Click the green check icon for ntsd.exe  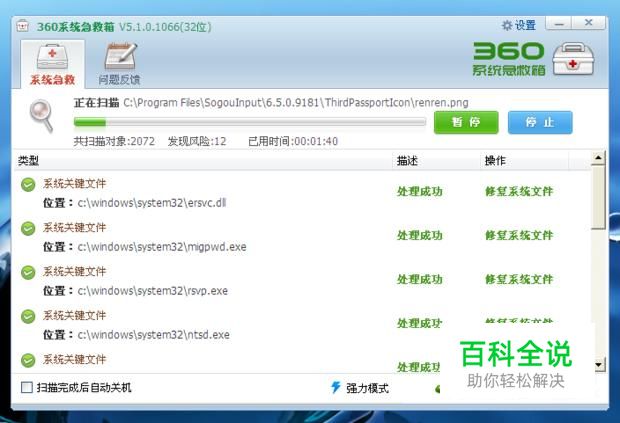coord(28,316)
